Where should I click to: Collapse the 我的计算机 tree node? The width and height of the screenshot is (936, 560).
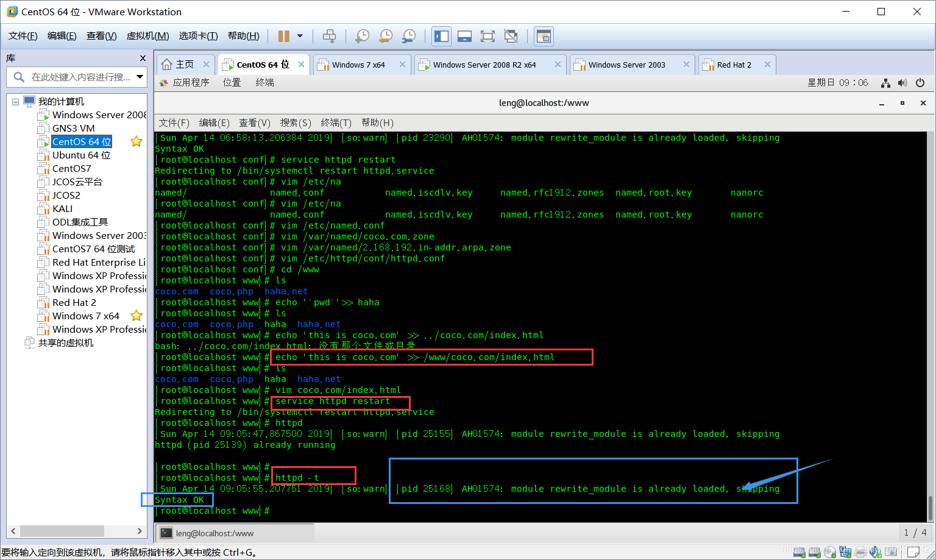(15, 102)
